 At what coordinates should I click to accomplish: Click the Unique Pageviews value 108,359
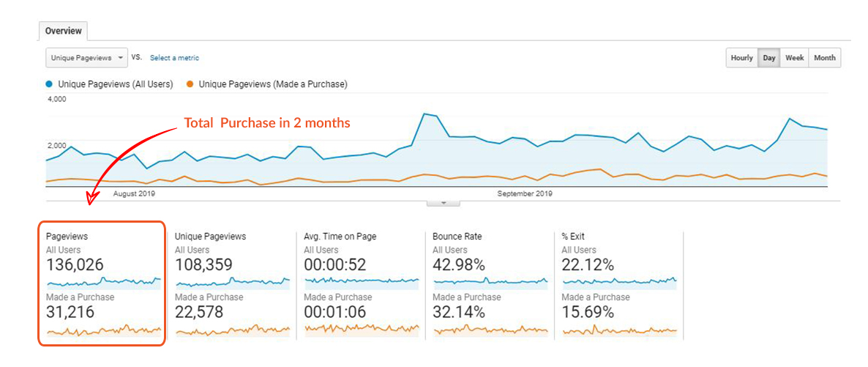(x=203, y=265)
